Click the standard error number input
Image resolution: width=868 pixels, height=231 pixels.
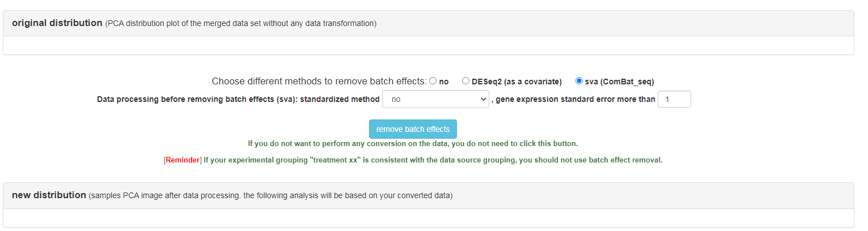[x=674, y=99]
